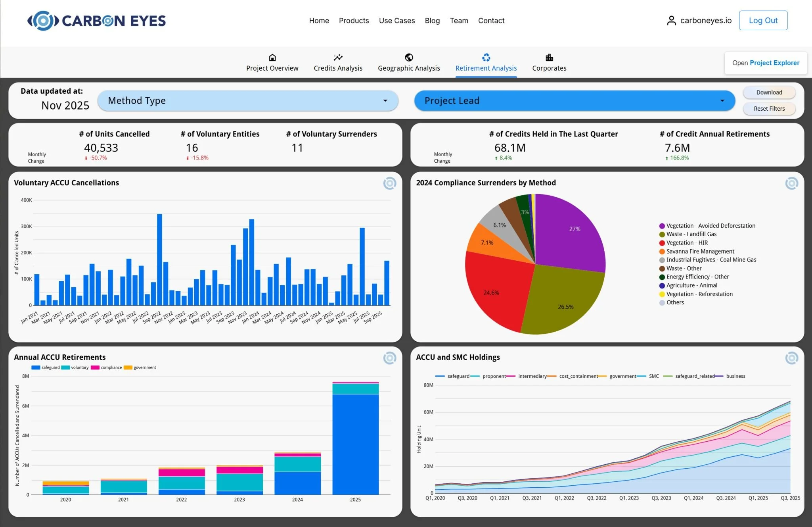Click the Credits Analysis chart icon

point(338,58)
